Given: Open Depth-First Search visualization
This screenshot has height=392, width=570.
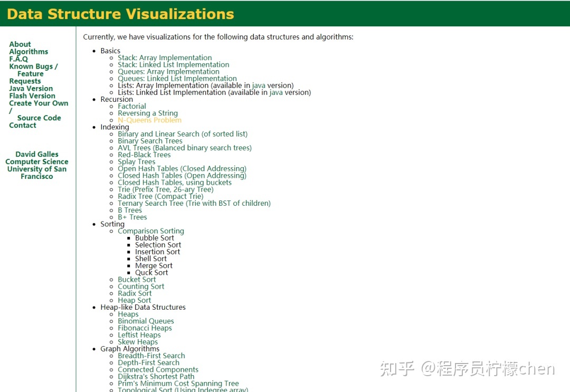Looking at the screenshot, I should (149, 362).
